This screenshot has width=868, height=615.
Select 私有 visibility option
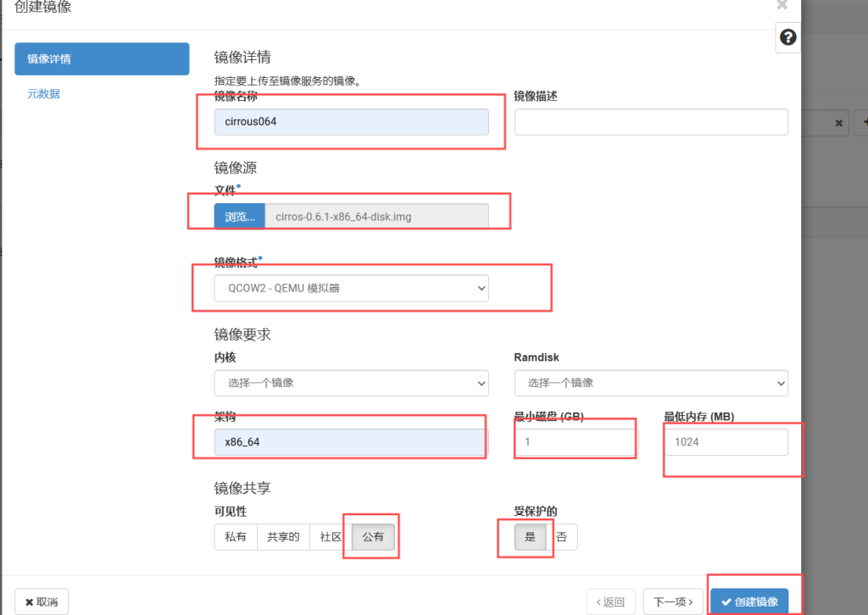236,537
